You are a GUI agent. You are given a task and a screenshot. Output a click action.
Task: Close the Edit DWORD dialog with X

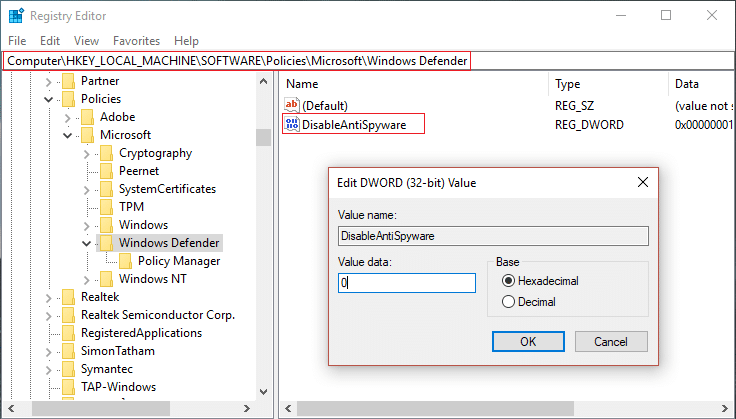point(642,182)
